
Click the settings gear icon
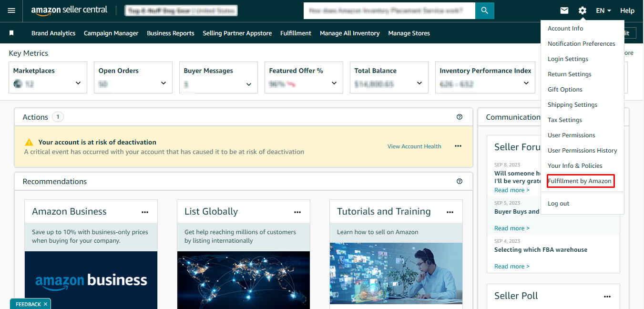[582, 10]
